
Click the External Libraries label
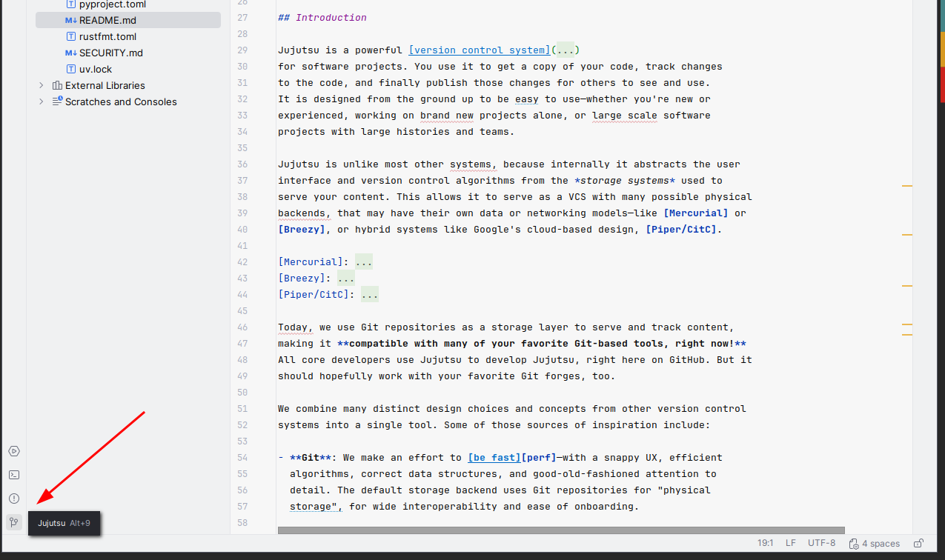(105, 85)
